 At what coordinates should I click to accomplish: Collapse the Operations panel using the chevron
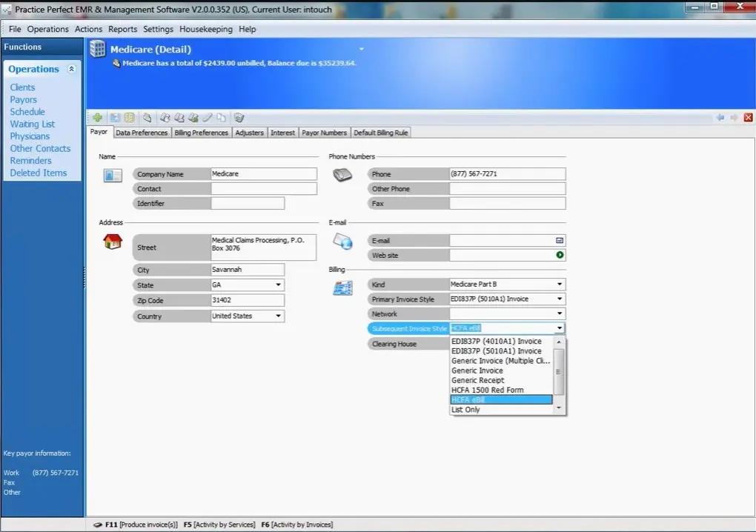(x=72, y=69)
